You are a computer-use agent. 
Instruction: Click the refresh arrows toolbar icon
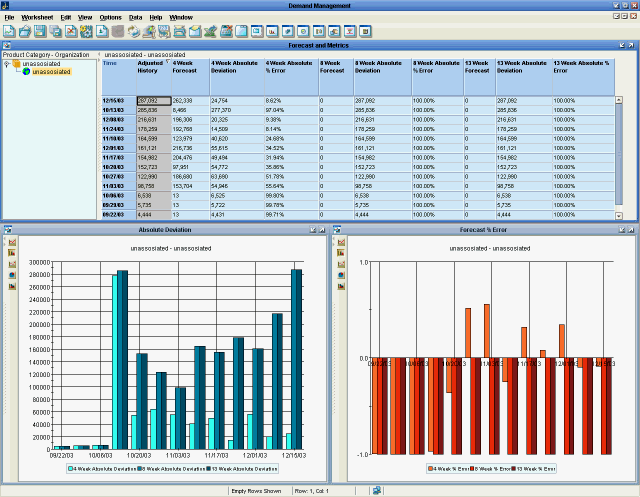pyautogui.click(x=133, y=31)
